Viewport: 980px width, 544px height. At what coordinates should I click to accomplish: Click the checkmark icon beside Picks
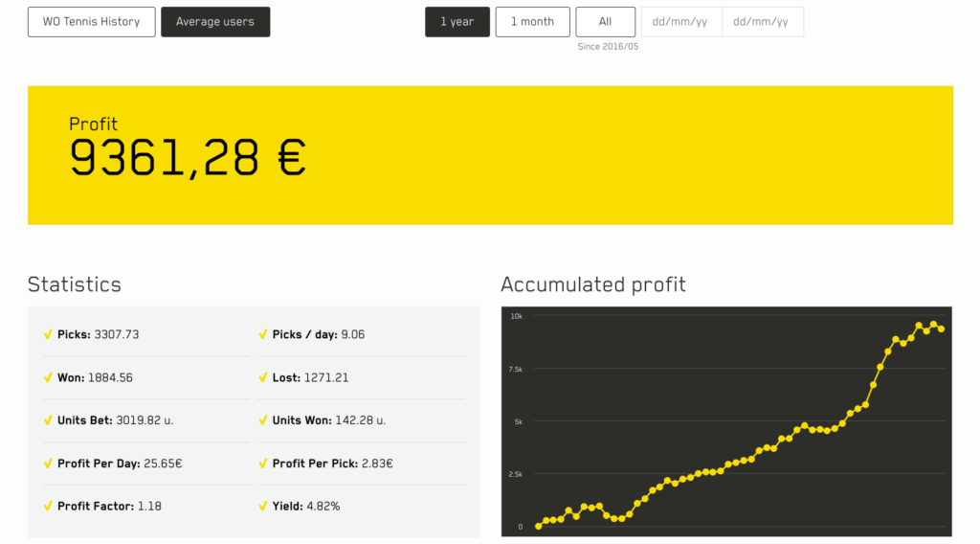(48, 335)
